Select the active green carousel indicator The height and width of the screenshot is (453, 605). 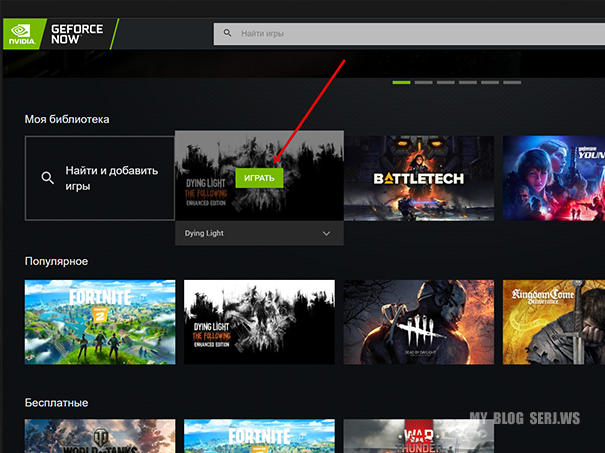coord(402,82)
